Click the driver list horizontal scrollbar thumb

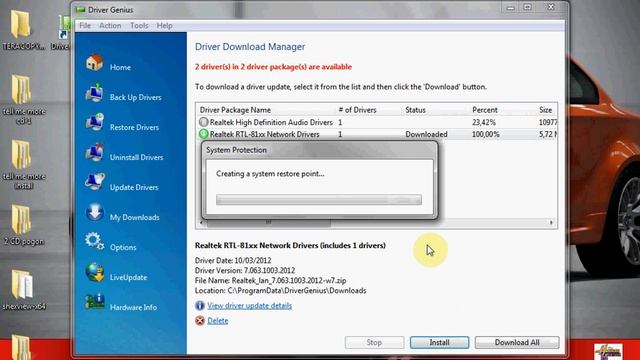[269, 222]
